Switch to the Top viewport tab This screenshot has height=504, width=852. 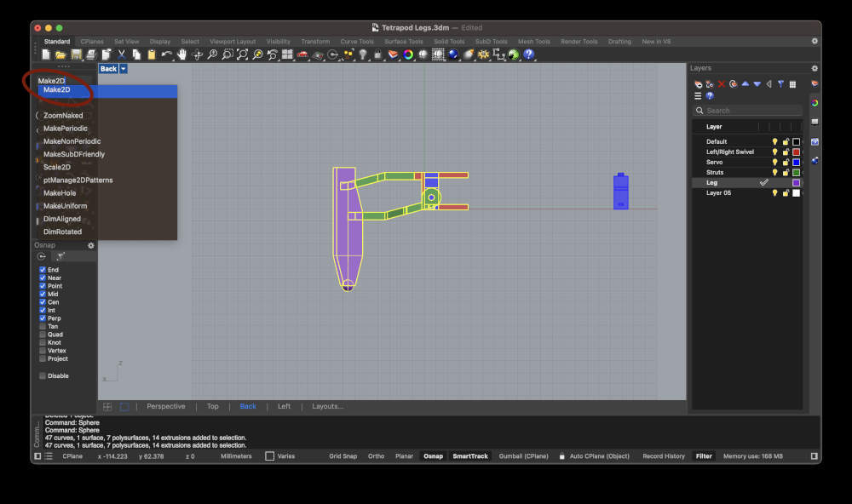212,406
